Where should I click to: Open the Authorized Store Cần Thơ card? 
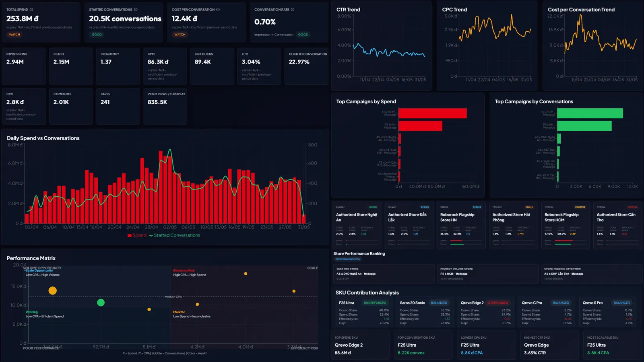coord(617,226)
